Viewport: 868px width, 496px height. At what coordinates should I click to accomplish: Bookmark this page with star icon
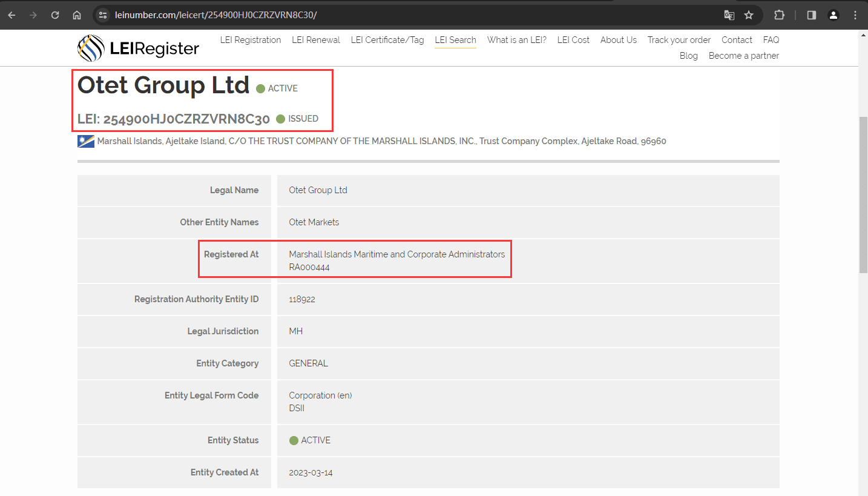point(749,15)
